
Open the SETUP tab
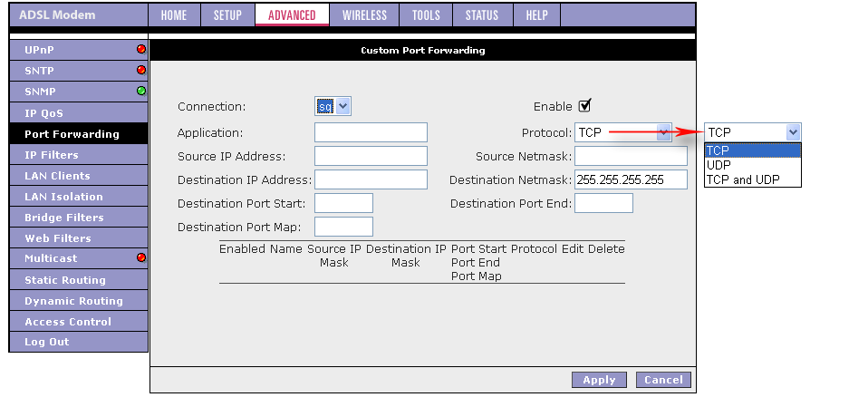point(227,15)
